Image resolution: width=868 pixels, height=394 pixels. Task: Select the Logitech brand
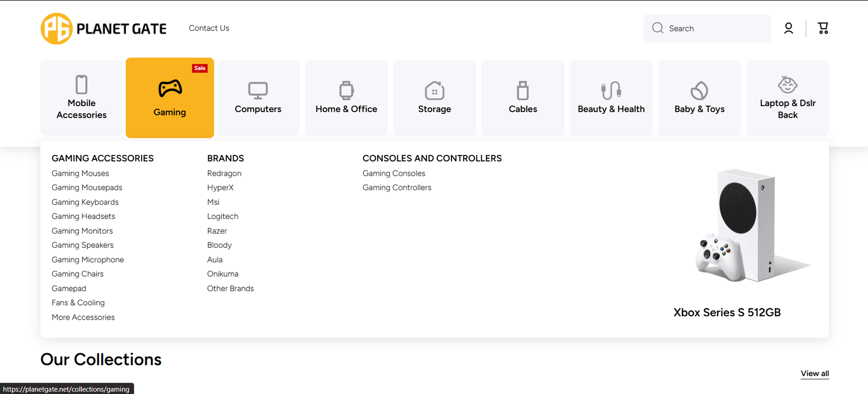[222, 216]
